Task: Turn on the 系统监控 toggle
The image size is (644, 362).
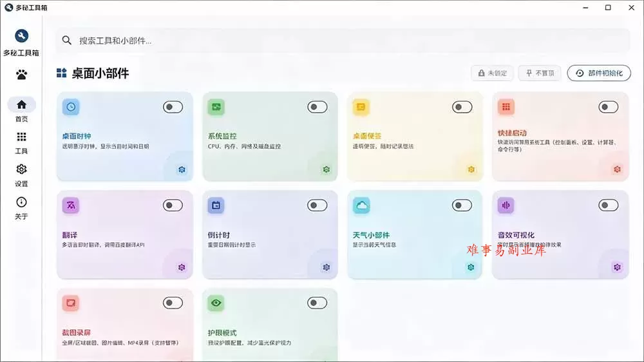Action: click(317, 107)
